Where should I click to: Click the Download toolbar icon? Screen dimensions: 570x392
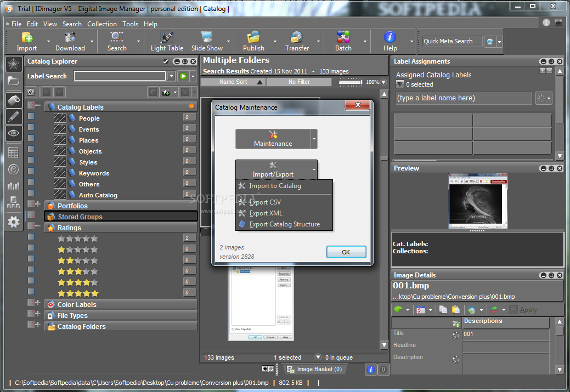tap(70, 42)
